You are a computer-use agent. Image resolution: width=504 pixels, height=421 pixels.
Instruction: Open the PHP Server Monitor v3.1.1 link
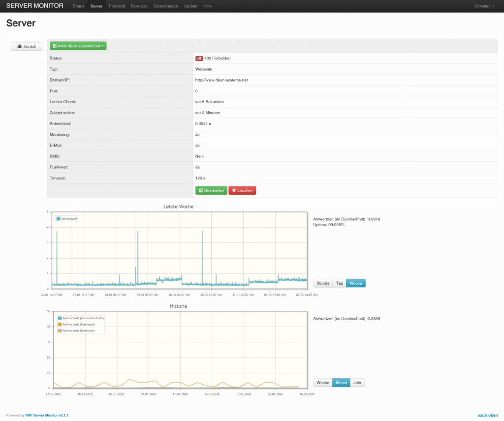[x=47, y=415]
